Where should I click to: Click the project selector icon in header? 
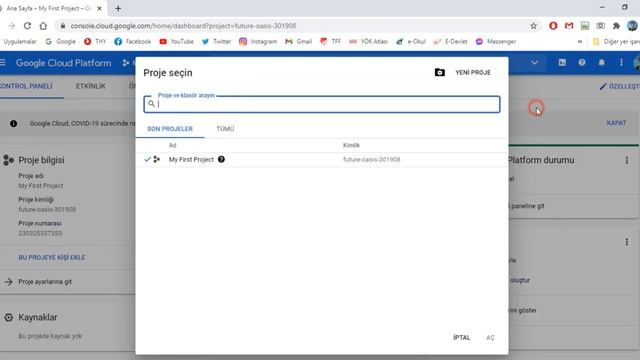126,63
